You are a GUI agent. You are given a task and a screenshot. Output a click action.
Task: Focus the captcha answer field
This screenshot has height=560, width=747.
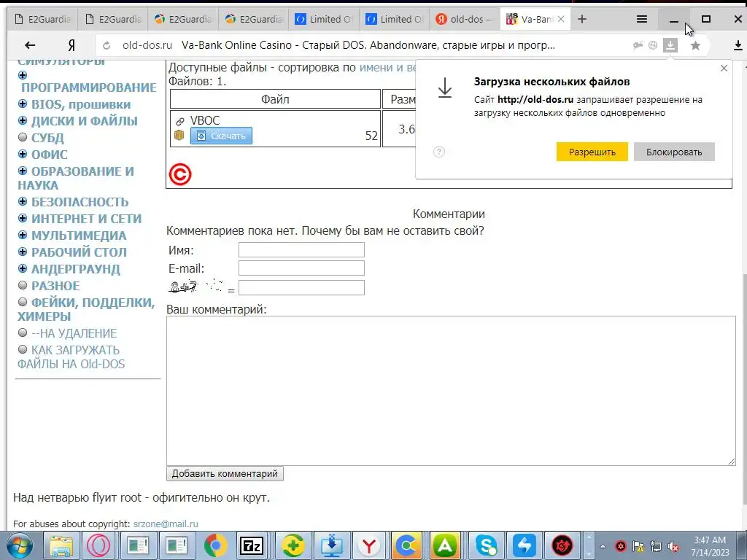(301, 287)
